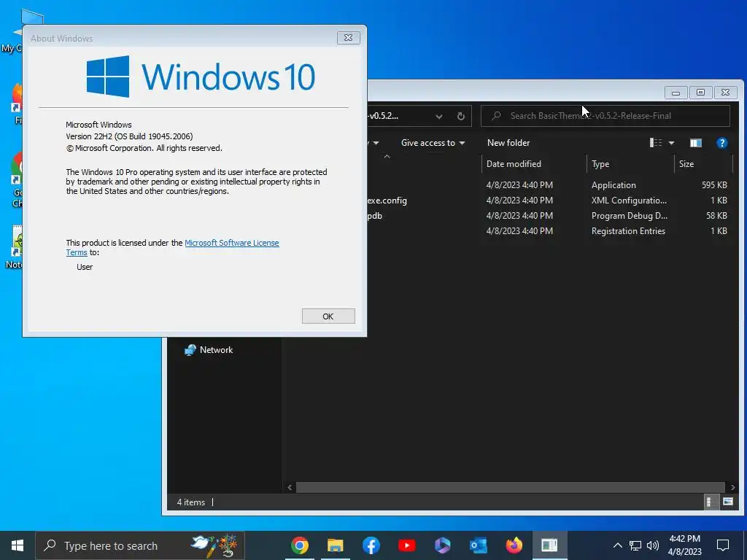The height and width of the screenshot is (560, 747).
Task: Toggle the preview pane in Explorer
Action: pos(695,143)
